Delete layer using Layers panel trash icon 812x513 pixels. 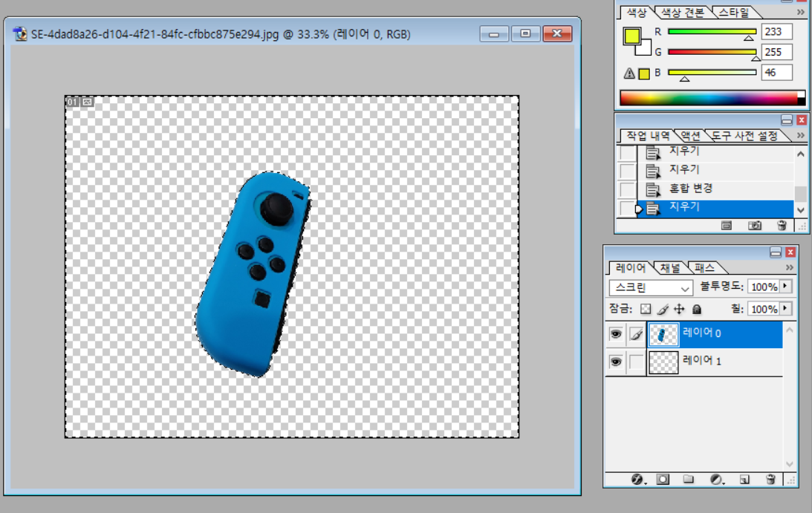(x=770, y=480)
